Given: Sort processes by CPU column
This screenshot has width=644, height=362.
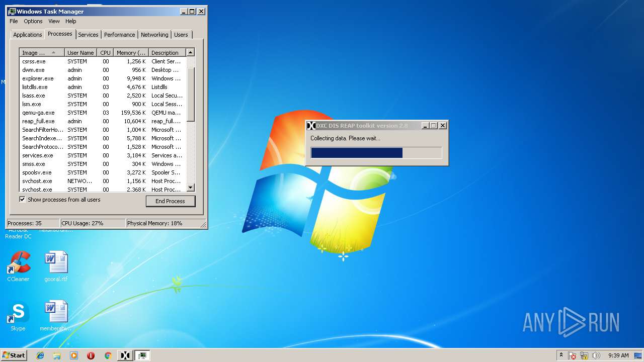Looking at the screenshot, I should (x=105, y=52).
